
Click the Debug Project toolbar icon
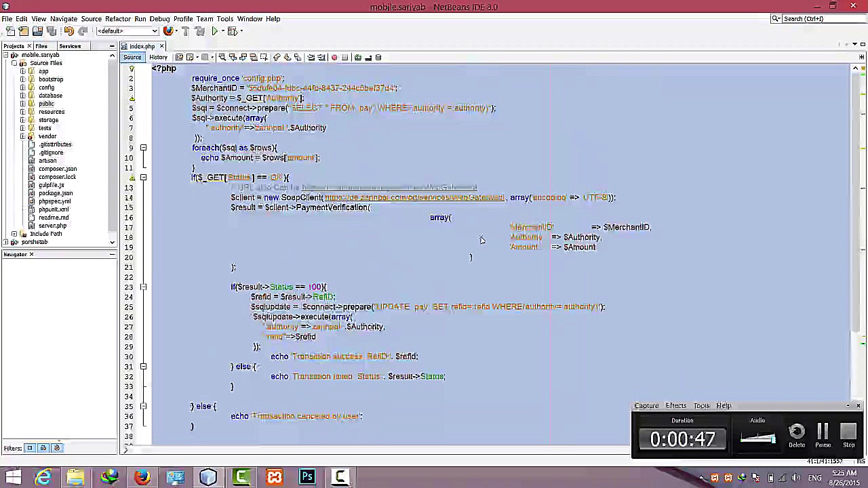tap(232, 31)
